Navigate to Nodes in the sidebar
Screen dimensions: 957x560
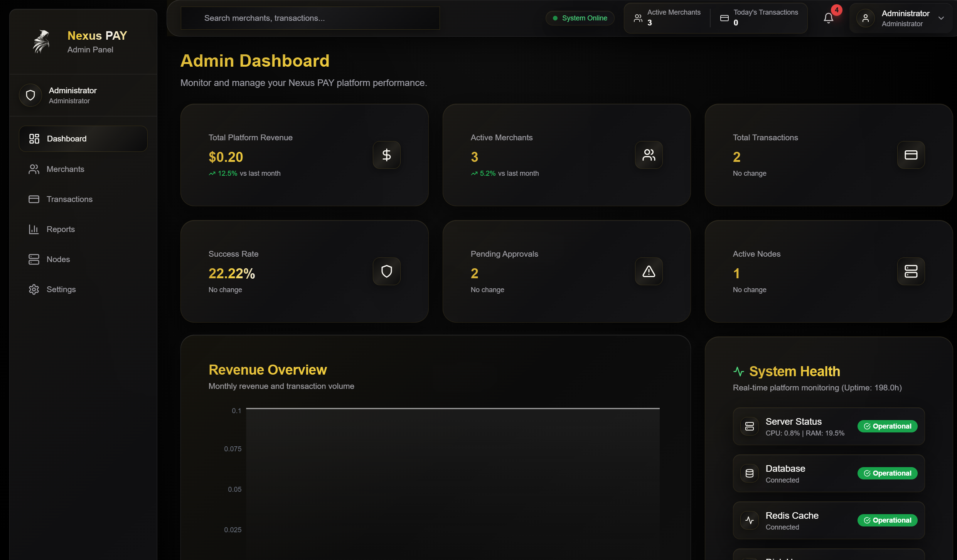[58, 259]
